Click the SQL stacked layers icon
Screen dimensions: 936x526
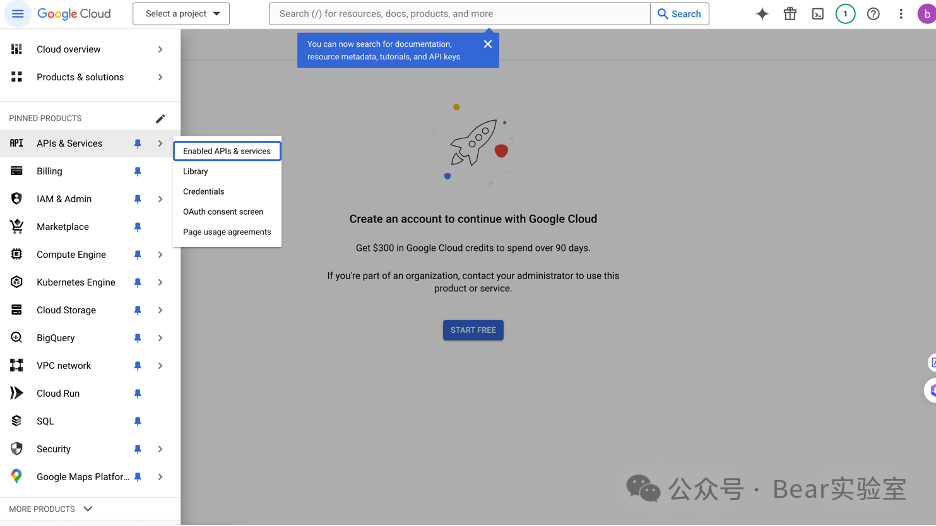click(17, 421)
